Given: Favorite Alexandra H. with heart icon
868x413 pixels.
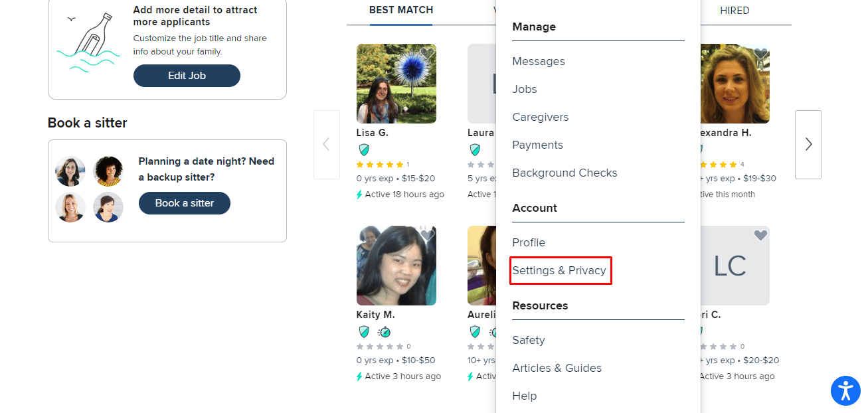Looking at the screenshot, I should pyautogui.click(x=760, y=53).
